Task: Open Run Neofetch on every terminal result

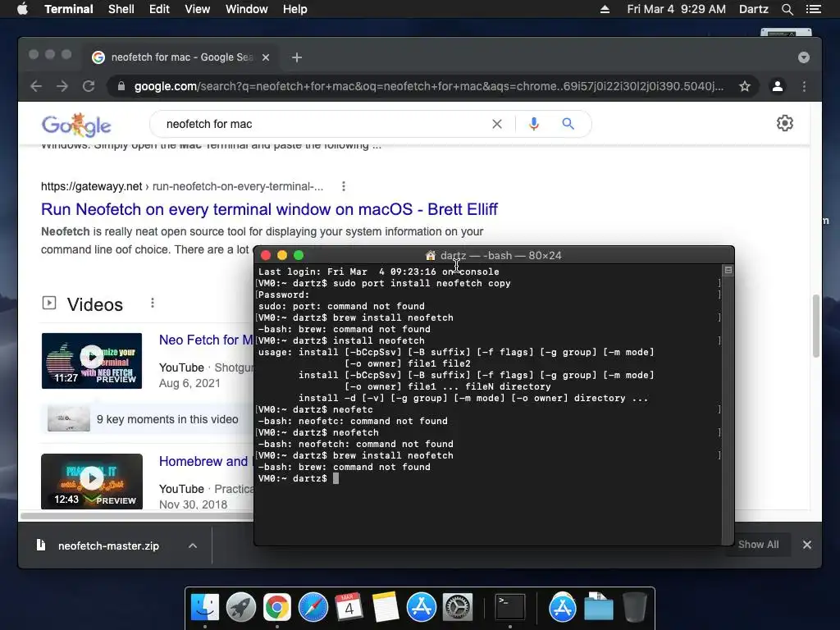Action: click(269, 209)
